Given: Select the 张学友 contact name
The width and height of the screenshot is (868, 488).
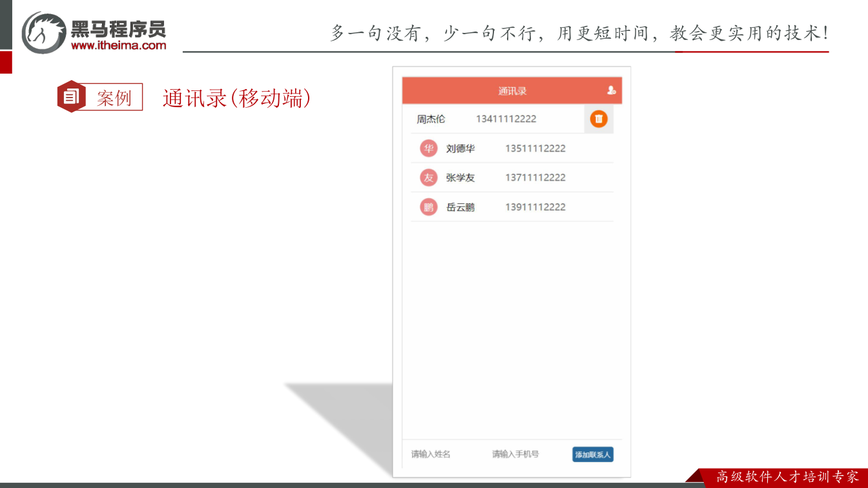Looking at the screenshot, I should coord(460,178).
